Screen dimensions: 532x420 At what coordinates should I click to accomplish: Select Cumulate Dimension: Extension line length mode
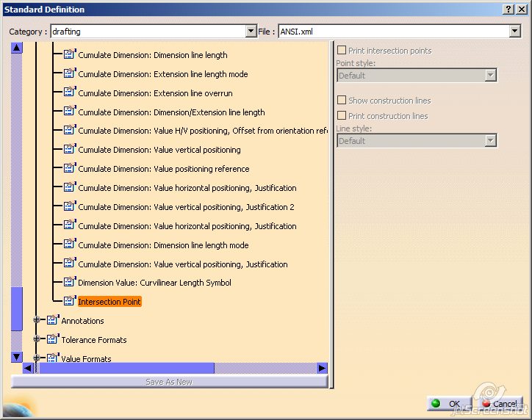163,74
